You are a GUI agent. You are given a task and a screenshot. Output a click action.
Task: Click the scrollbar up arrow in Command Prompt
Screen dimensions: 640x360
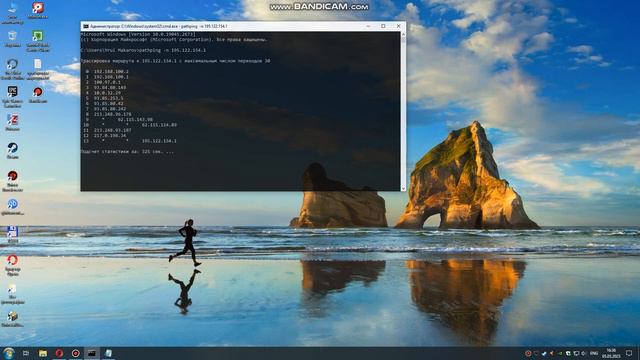(403, 34)
